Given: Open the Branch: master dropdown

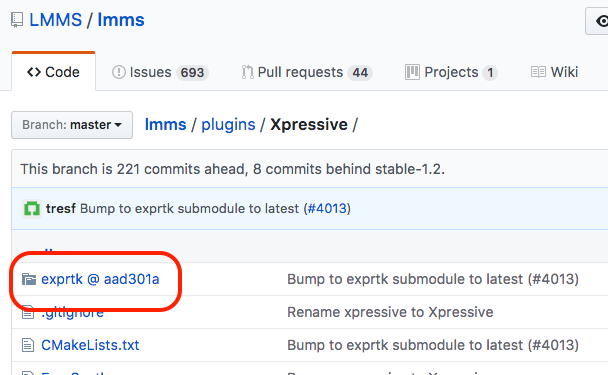Looking at the screenshot, I should click(72, 125).
